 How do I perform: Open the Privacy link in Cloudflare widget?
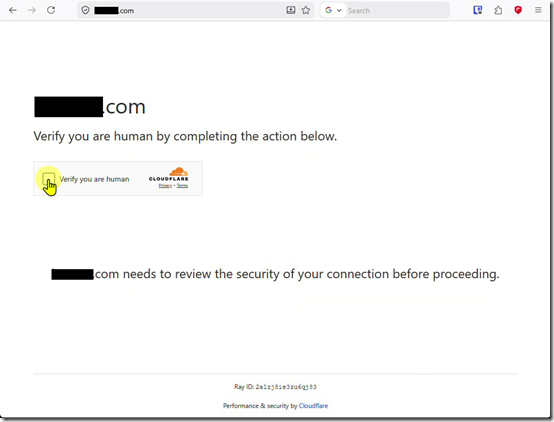(x=165, y=186)
